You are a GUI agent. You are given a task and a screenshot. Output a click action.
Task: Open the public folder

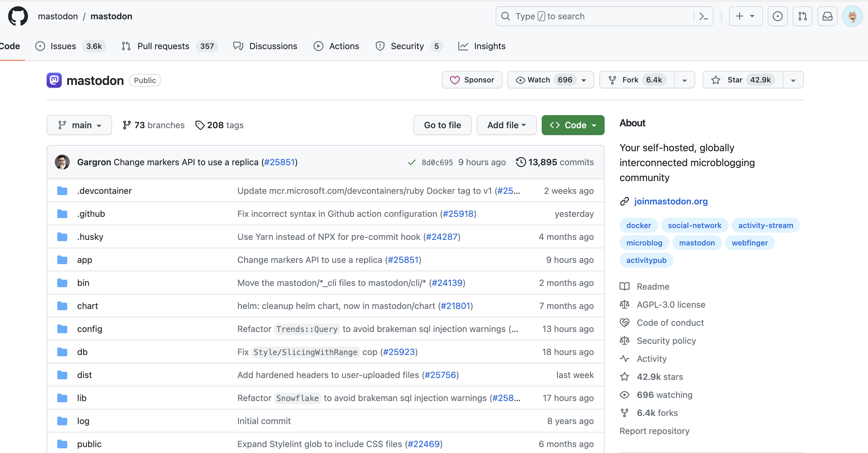[x=89, y=444]
